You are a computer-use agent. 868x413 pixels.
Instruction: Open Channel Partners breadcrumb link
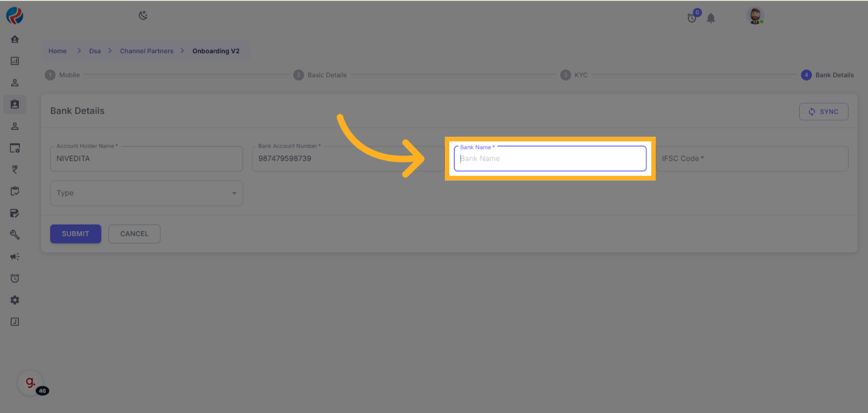(147, 51)
